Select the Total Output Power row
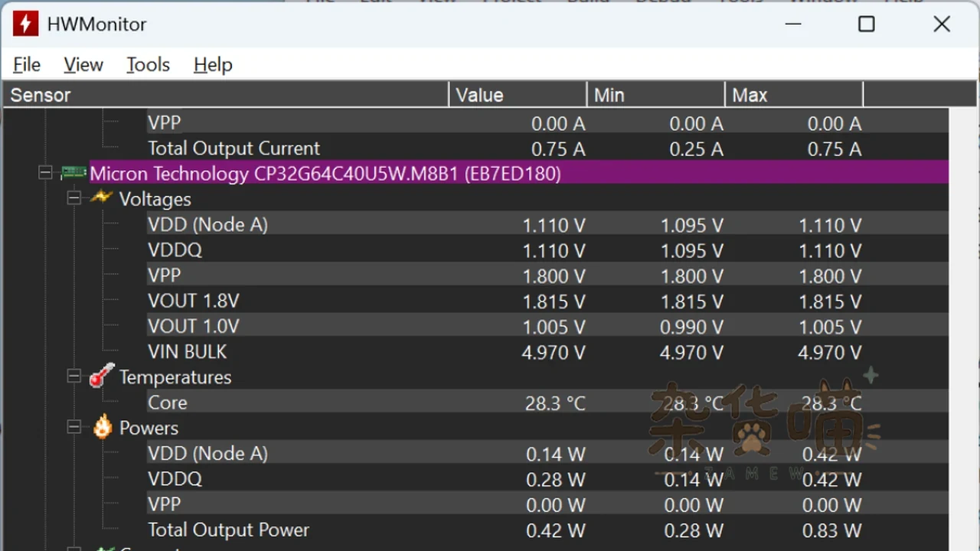 (547, 530)
